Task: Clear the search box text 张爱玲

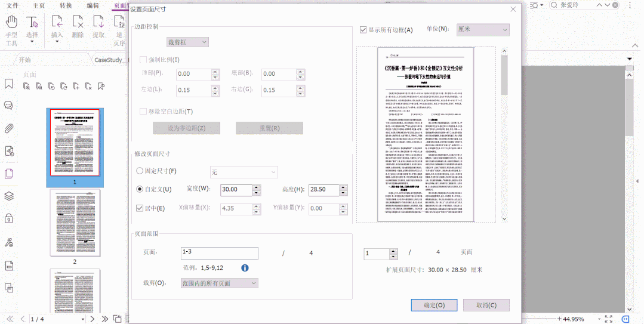Action: click(x=615, y=5)
